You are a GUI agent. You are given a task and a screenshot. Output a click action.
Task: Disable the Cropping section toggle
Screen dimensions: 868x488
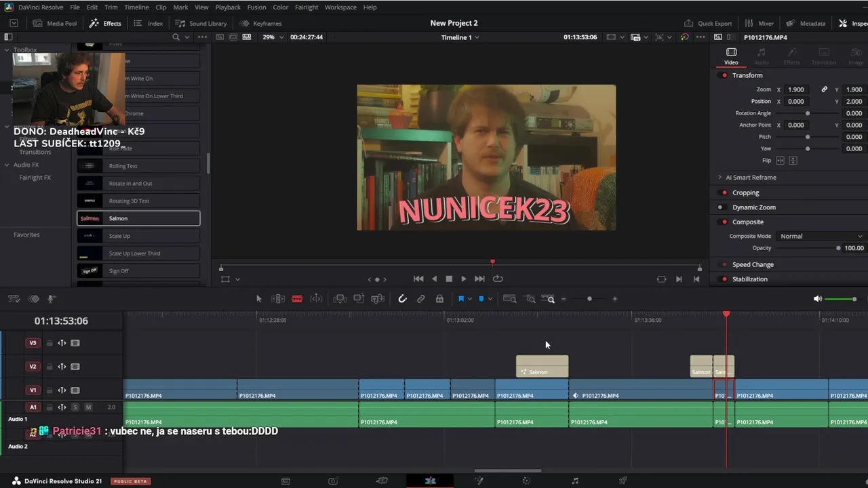(x=724, y=192)
